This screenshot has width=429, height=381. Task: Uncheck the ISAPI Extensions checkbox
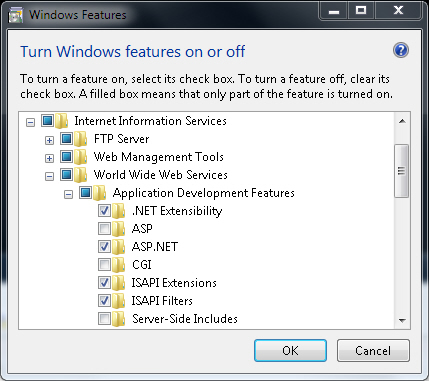coord(104,282)
